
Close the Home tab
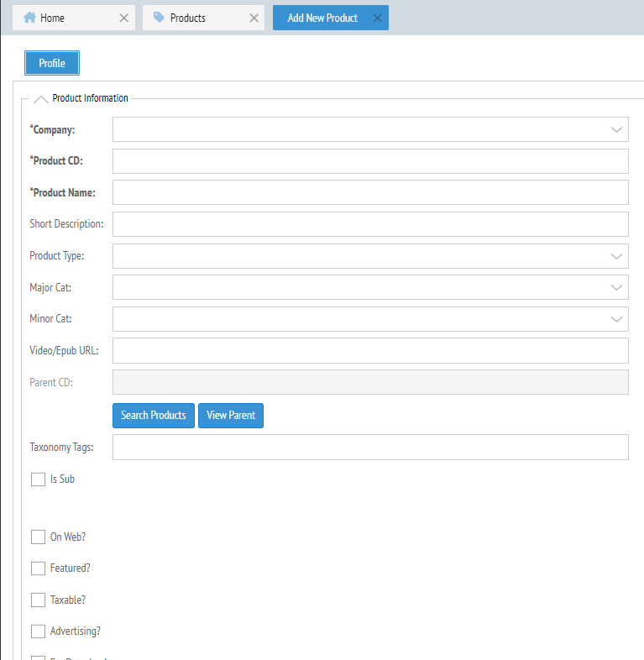coord(123,18)
